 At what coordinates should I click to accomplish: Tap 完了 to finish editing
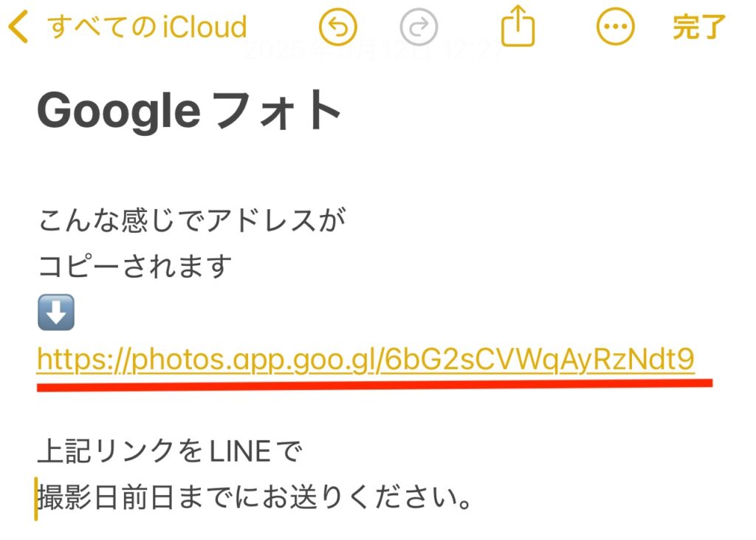click(699, 27)
